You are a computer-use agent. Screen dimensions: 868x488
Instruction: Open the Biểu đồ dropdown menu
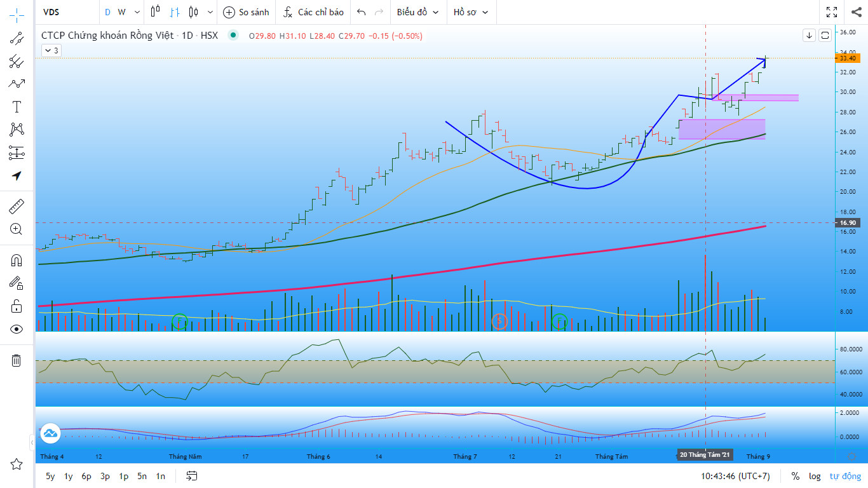[x=417, y=12]
